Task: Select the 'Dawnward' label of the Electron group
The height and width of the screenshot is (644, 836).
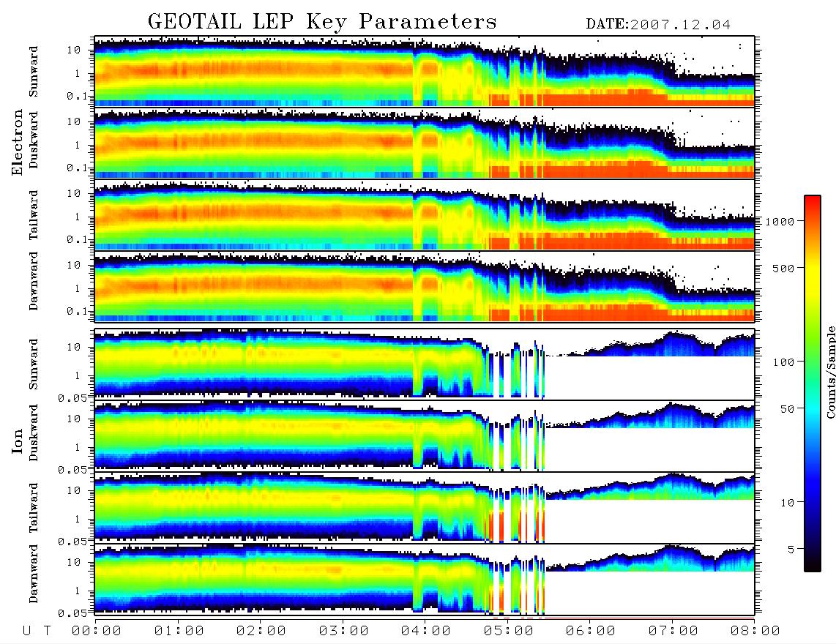Action: pos(34,281)
